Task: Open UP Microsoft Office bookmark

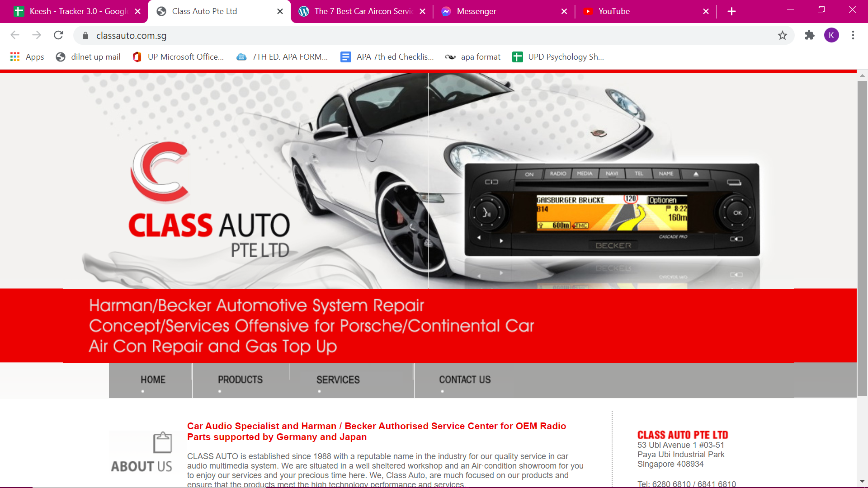Action: (178, 57)
